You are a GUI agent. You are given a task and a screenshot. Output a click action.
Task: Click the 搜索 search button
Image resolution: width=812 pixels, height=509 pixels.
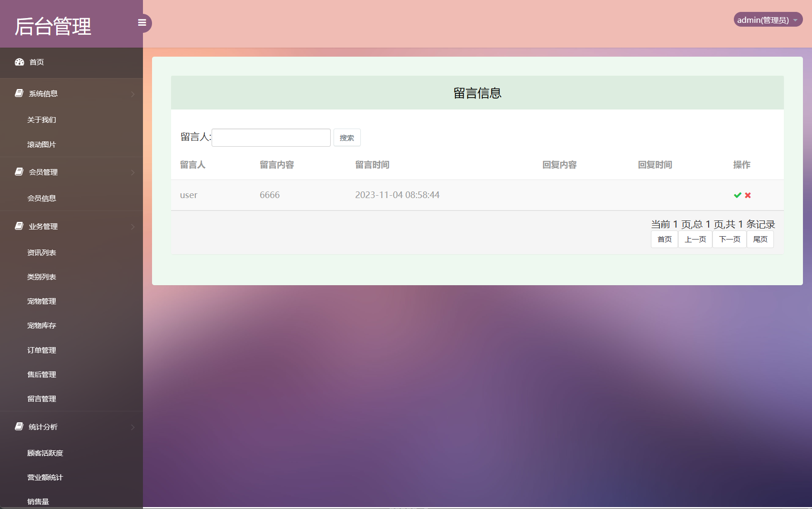[x=347, y=138]
